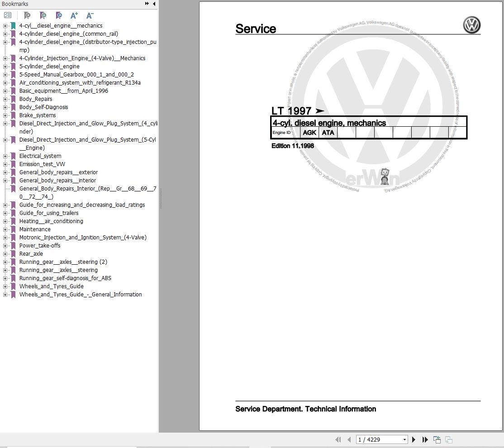This screenshot has height=448, width=504.
Task: Open General_Body_Repairs_Interior_(Rep__Gr__68__69) bookmark
Action: 88,193
